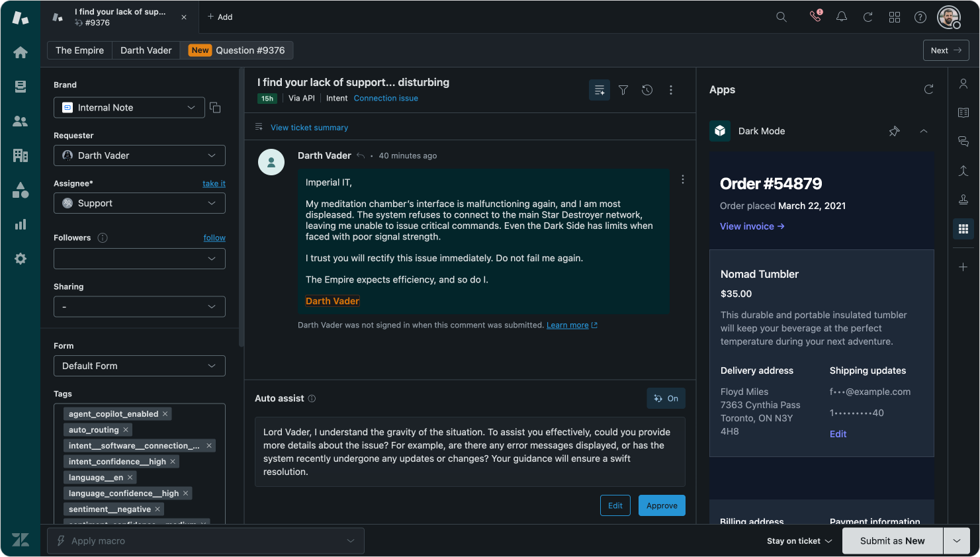Click the refresh icon in top bar
Image resolution: width=980 pixels, height=557 pixels.
[868, 17]
